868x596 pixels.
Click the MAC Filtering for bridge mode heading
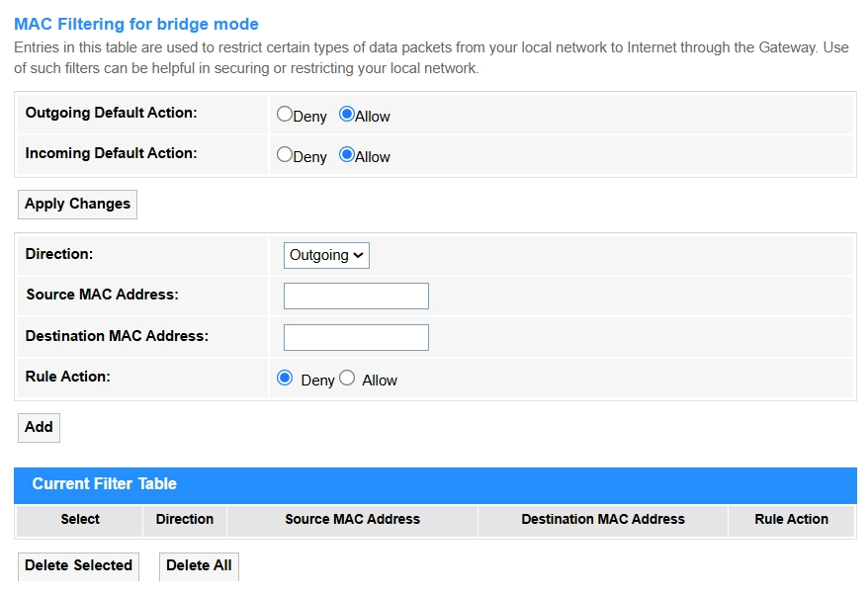coord(136,24)
